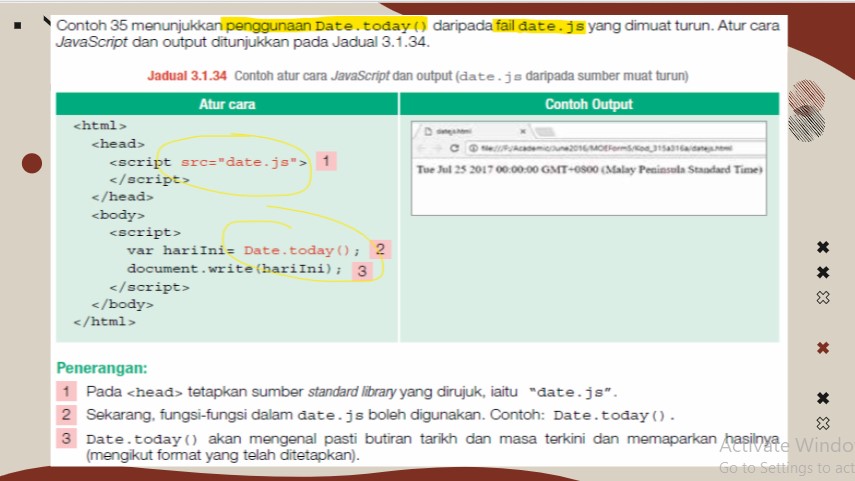Click the browser back arrow
Viewport: 855px width, 481px height.
(x=421, y=148)
